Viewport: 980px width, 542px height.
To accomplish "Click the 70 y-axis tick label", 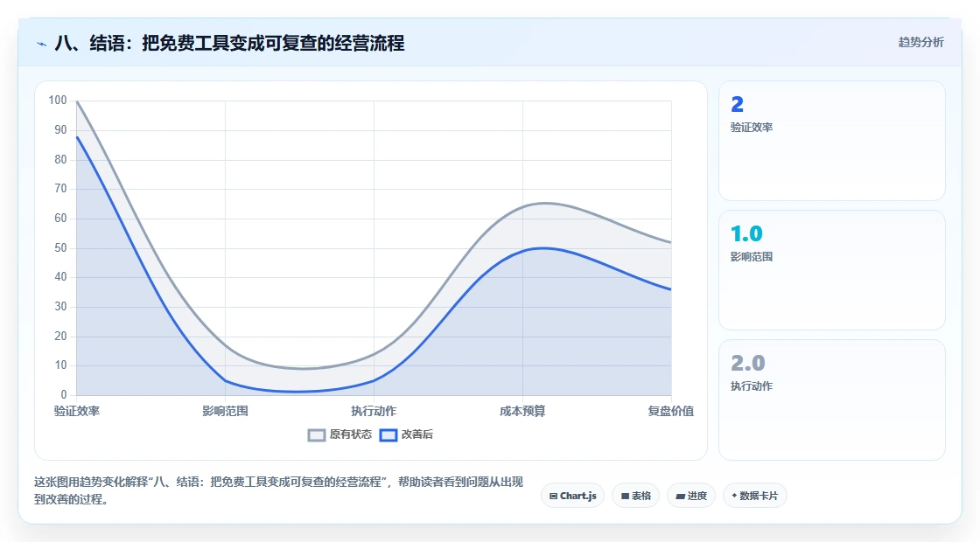I will (x=60, y=189).
